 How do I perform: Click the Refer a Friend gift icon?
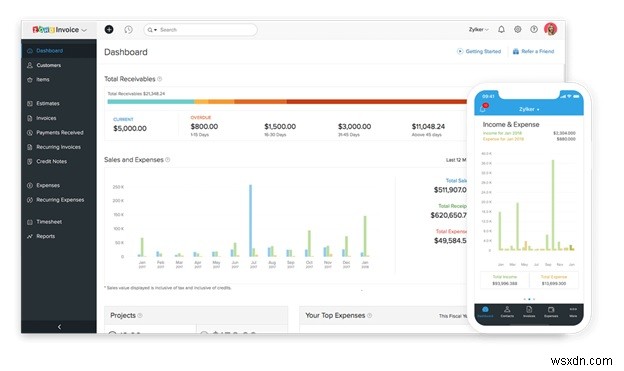tap(516, 51)
